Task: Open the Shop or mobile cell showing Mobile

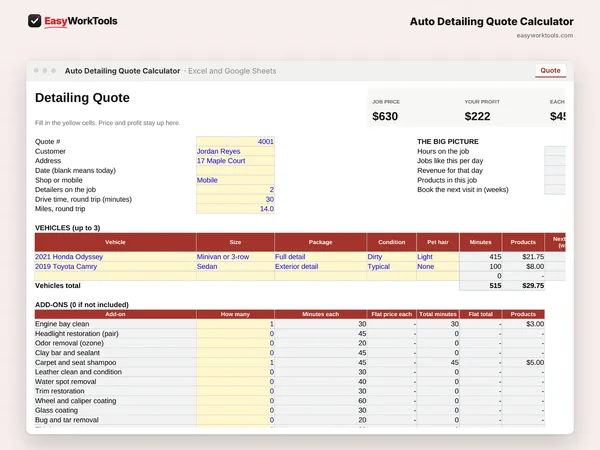Action: [235, 180]
